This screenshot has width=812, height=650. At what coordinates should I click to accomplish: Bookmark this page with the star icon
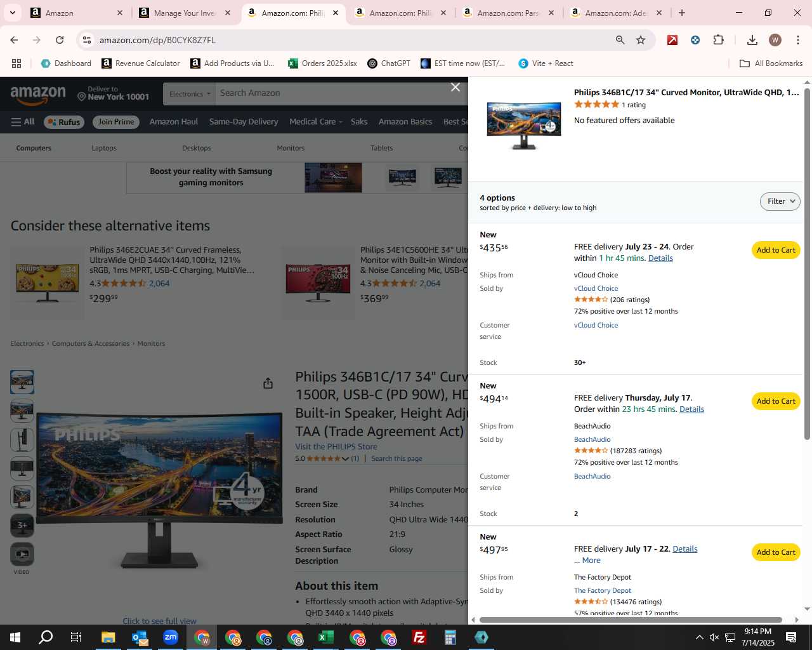click(641, 40)
